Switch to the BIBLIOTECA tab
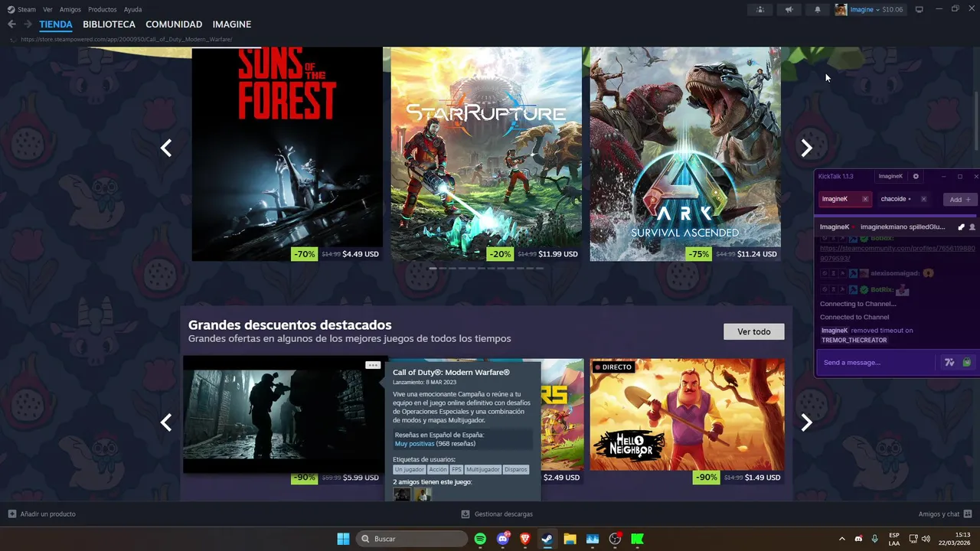This screenshot has width=980, height=551. (x=109, y=24)
